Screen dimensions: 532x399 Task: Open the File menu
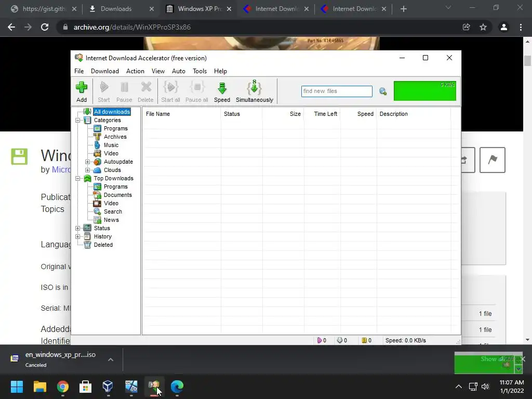(79, 71)
